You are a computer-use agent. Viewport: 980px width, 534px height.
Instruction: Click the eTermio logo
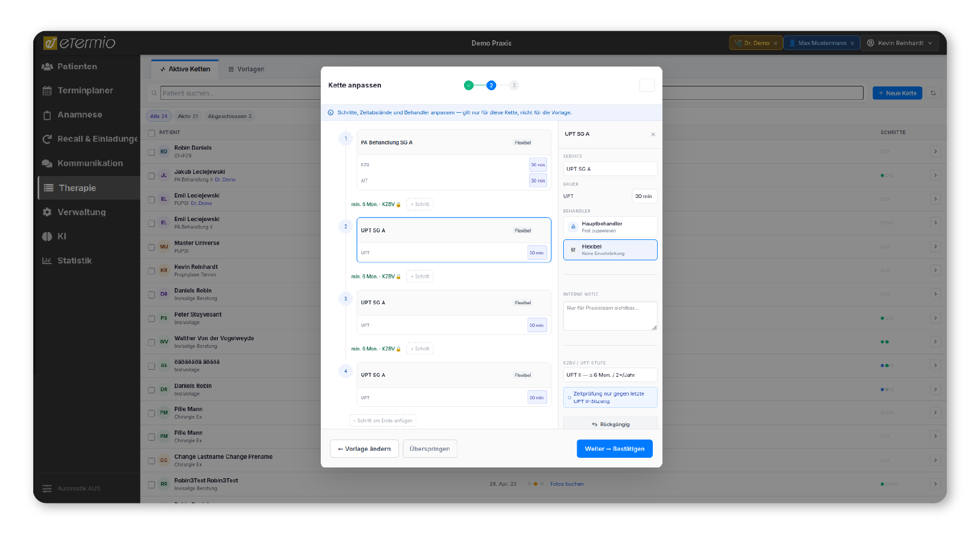[x=79, y=43]
